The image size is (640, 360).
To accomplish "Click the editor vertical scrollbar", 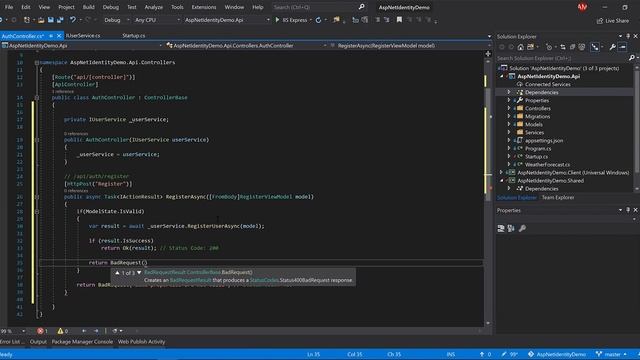I will [x=488, y=192].
